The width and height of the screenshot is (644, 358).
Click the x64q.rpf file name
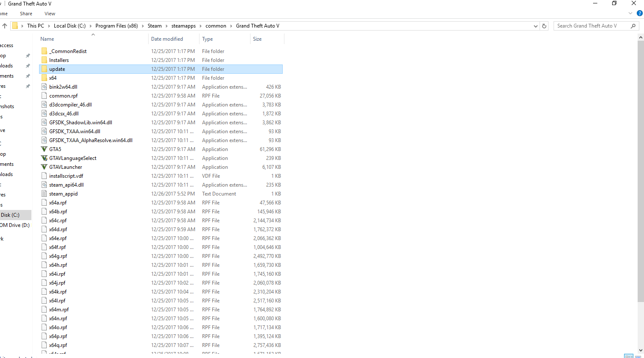58,345
